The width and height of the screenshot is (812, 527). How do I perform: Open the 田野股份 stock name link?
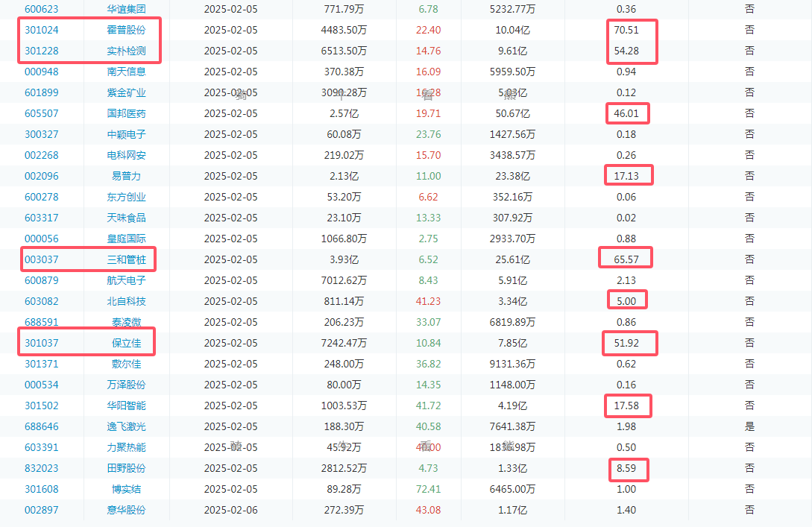pyautogui.click(x=126, y=468)
